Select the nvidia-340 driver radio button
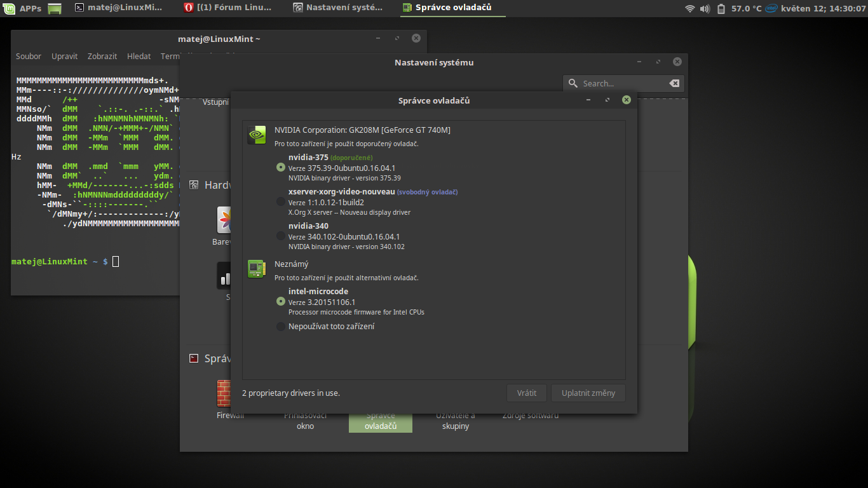 (x=281, y=236)
